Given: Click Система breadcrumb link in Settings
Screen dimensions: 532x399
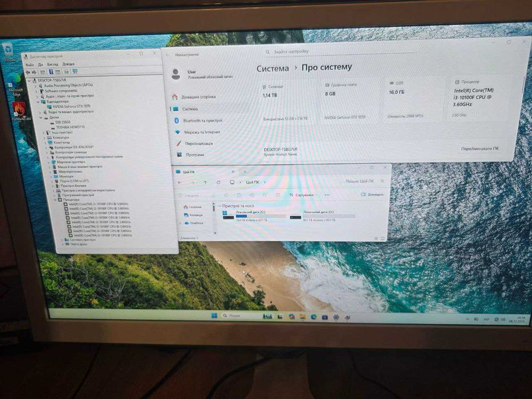Looking at the screenshot, I should click(x=273, y=68).
